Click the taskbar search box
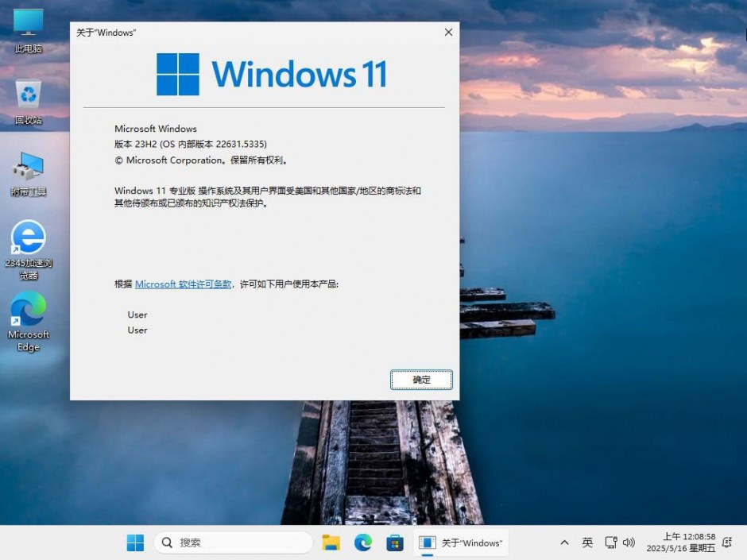Viewport: 747px width, 560px height. [x=233, y=543]
